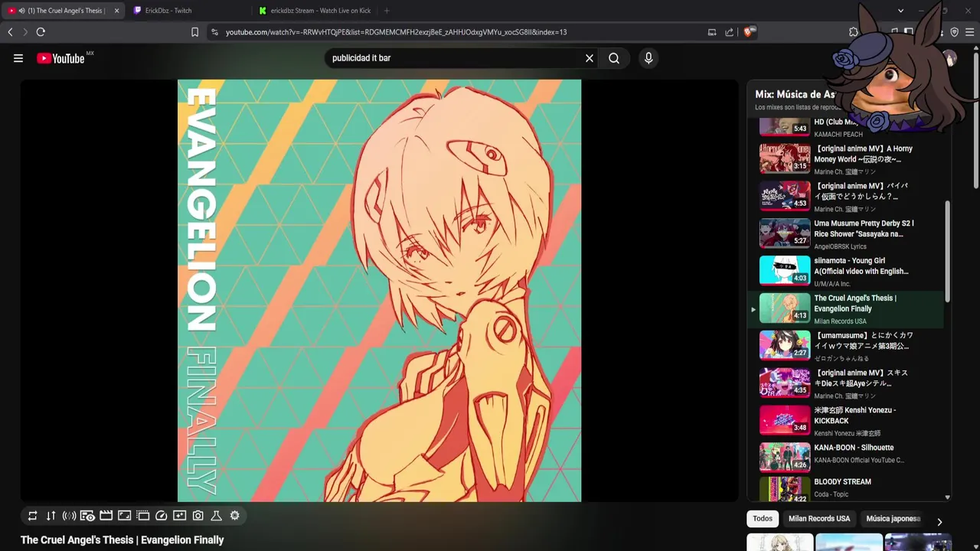The image size is (980, 551).
Task: Click the main video Evangelion artwork
Action: coord(379,291)
